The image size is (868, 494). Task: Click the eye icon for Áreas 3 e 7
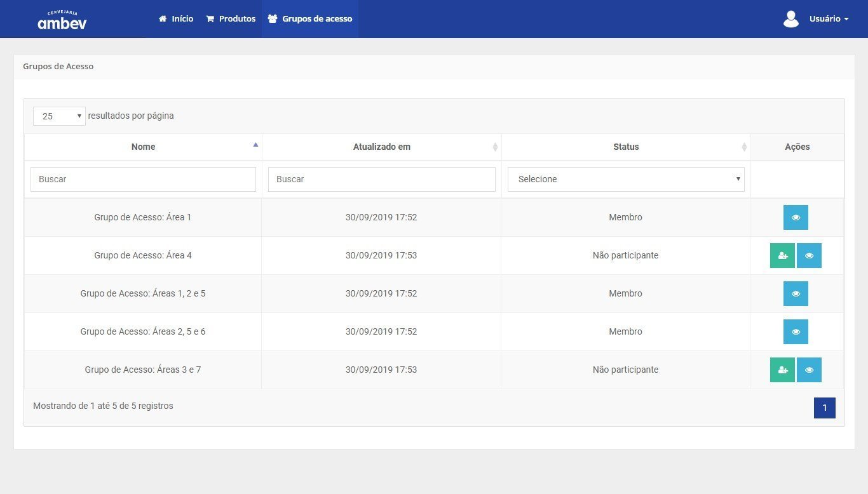click(809, 370)
